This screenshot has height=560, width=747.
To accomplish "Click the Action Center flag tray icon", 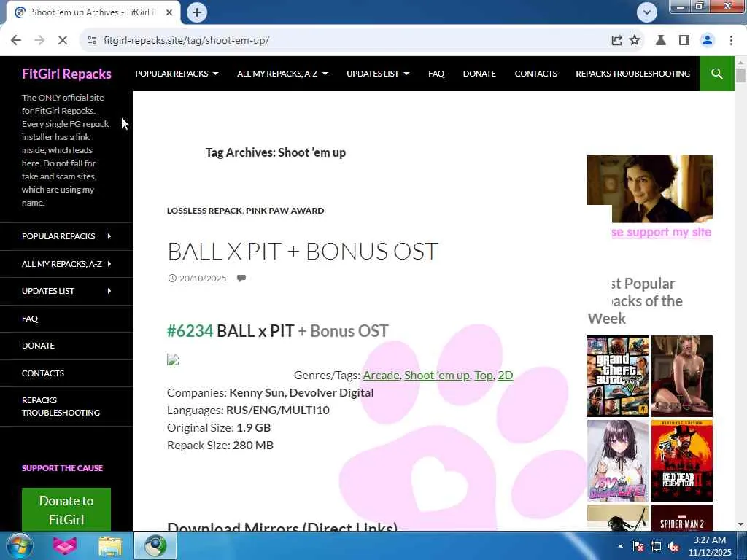I will [x=638, y=546].
